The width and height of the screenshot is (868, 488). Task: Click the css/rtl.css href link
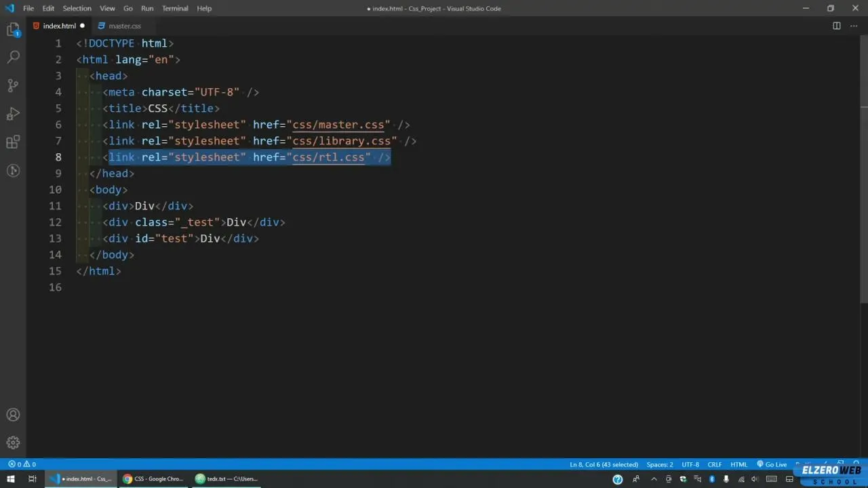coord(328,157)
